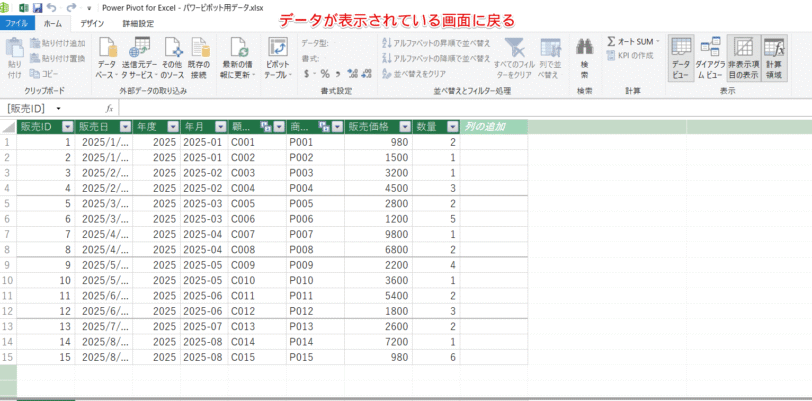Toggle Show Hidden (非表示項目の表示)
This screenshot has width=812, height=401.
(744, 58)
